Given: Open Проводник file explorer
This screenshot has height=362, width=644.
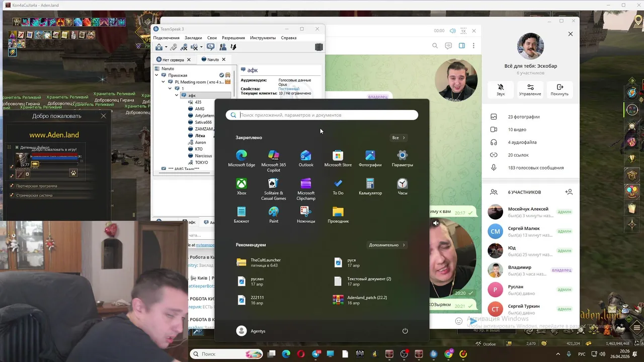Looking at the screenshot, I should click(x=338, y=214).
